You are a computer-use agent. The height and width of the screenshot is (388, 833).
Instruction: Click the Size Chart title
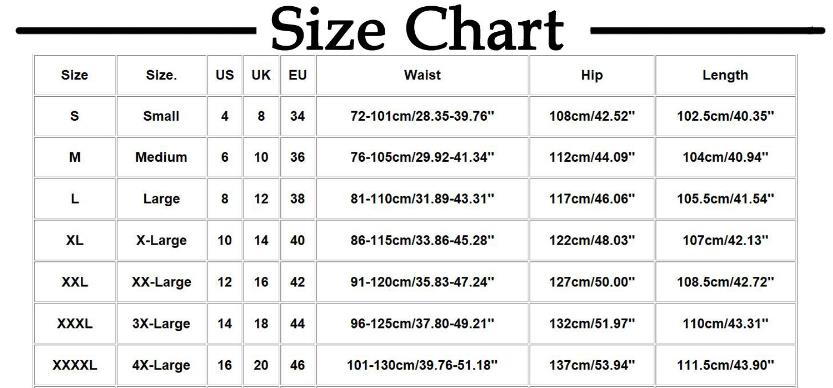(x=417, y=30)
